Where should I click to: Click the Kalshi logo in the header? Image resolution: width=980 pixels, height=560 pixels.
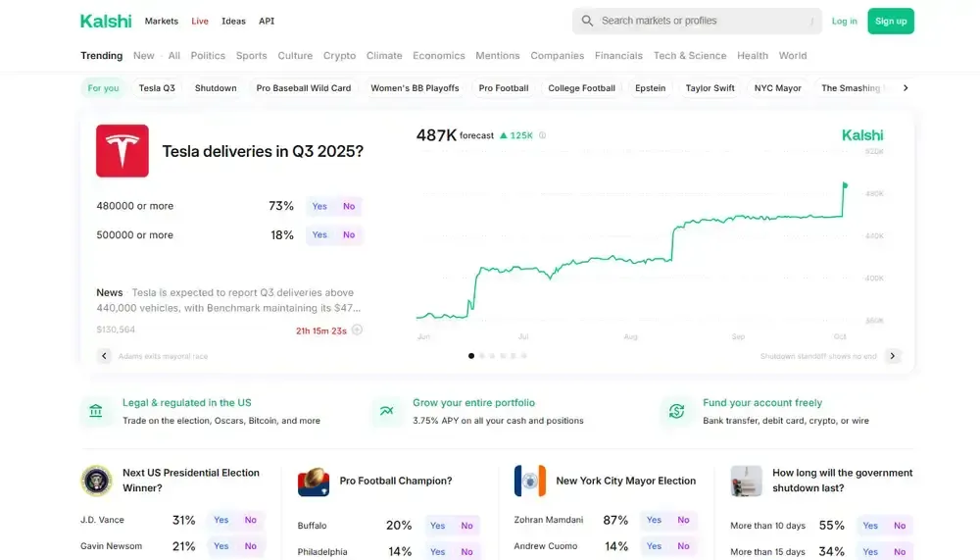[x=106, y=22]
